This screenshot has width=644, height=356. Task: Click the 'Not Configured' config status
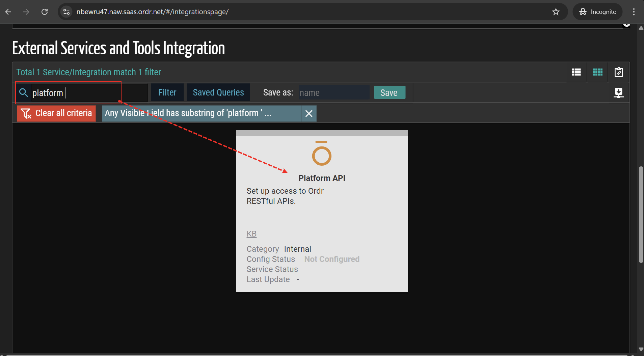click(332, 259)
